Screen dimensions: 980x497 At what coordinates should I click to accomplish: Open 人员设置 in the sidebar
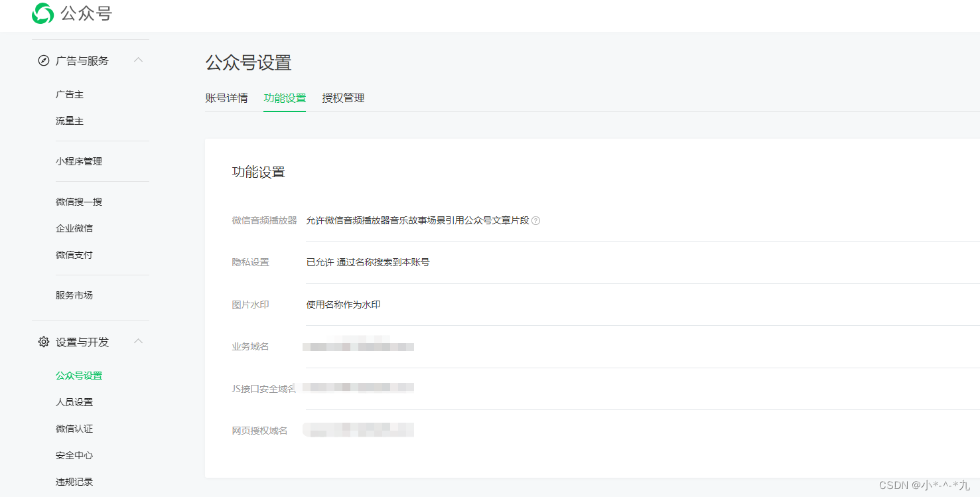[74, 402]
